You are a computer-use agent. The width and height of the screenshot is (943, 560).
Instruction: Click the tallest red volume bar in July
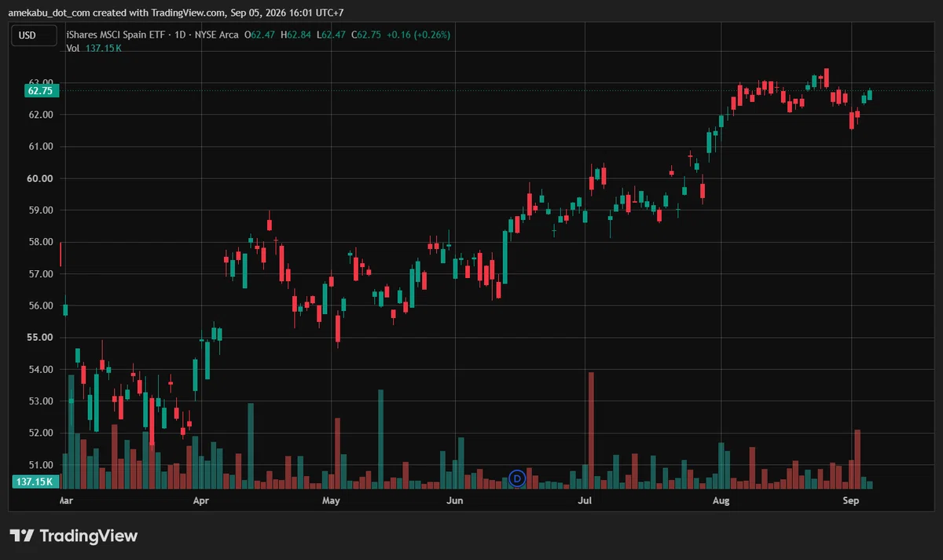click(x=591, y=430)
